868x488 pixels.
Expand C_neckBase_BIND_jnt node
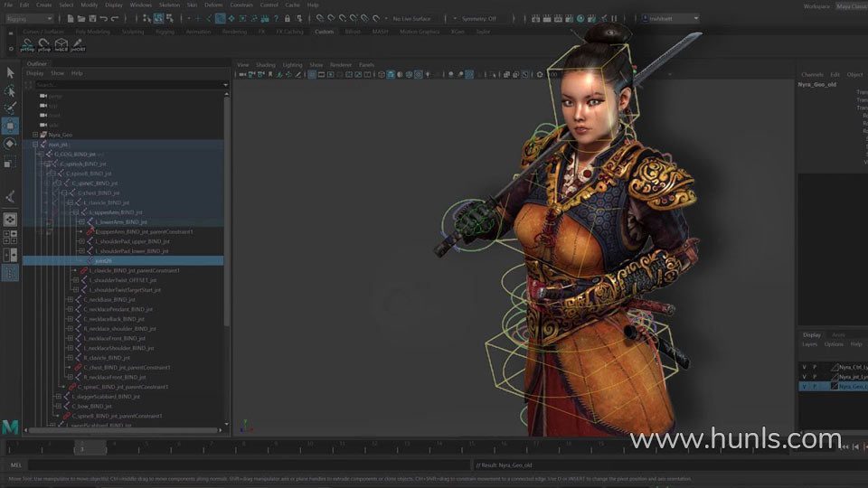tap(71, 299)
